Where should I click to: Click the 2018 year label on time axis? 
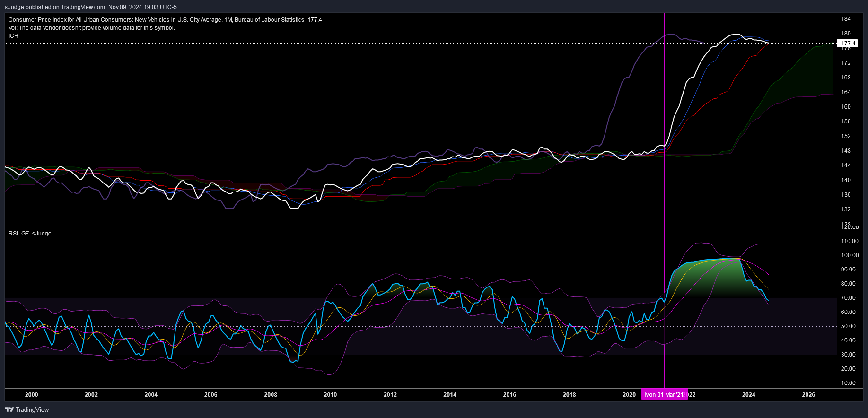[570, 395]
